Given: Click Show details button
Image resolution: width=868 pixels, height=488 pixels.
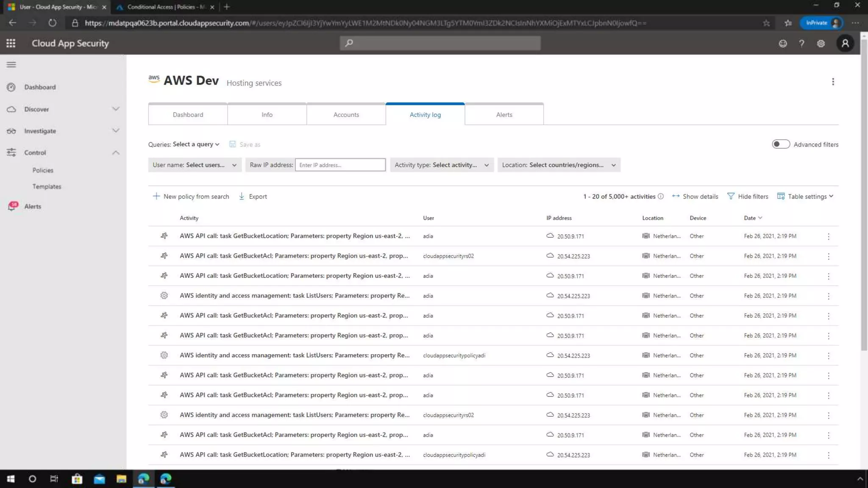Looking at the screenshot, I should [x=695, y=197].
